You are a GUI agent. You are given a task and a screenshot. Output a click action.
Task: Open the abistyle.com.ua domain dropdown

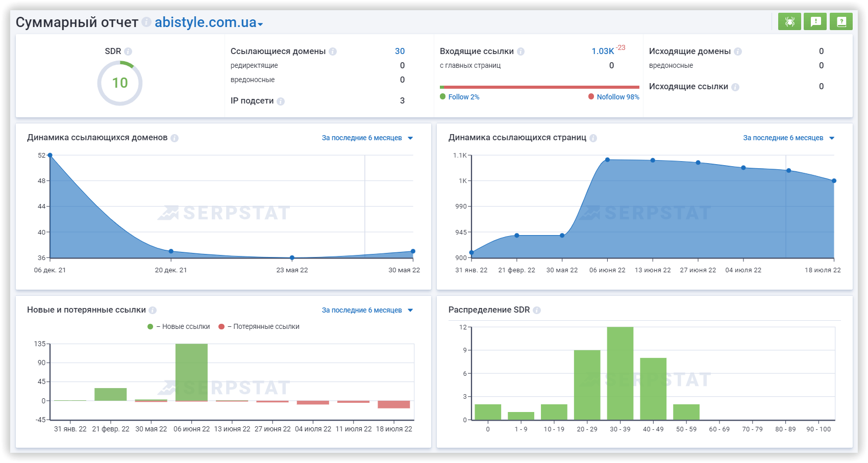(x=209, y=23)
